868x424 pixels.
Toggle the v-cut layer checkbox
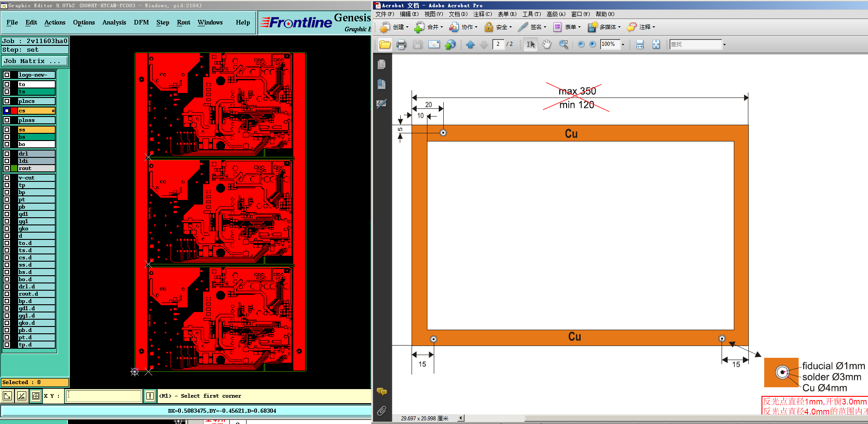pos(7,178)
